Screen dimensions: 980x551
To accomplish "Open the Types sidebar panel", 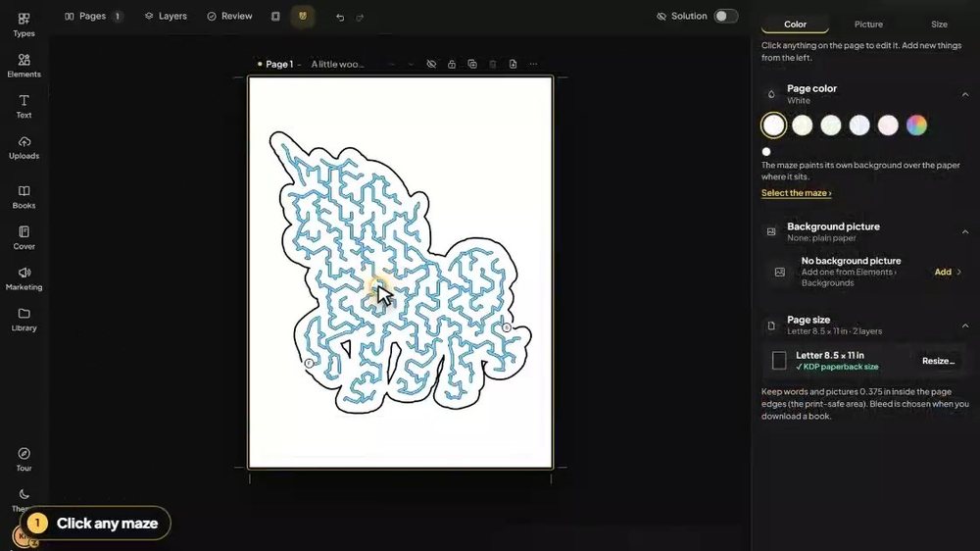I will 24,25.
